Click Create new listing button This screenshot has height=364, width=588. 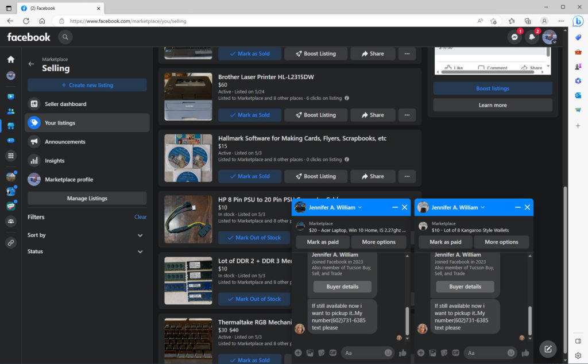[87, 85]
